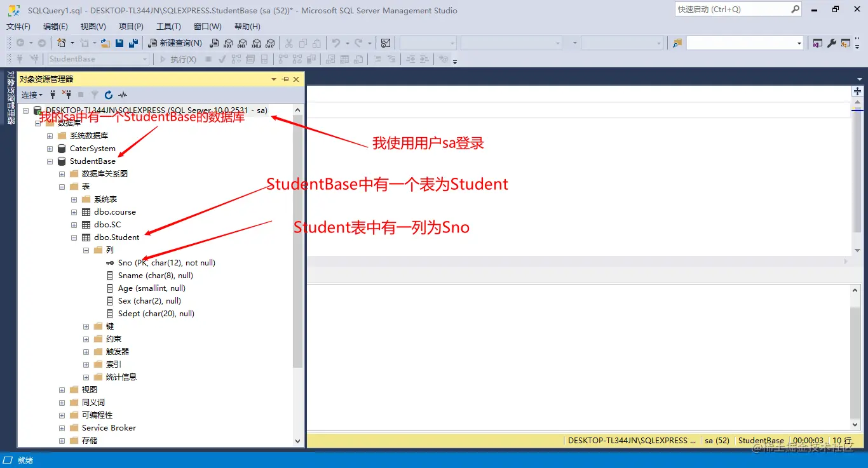
Task: Click the Cut scissors icon
Action: click(x=288, y=43)
